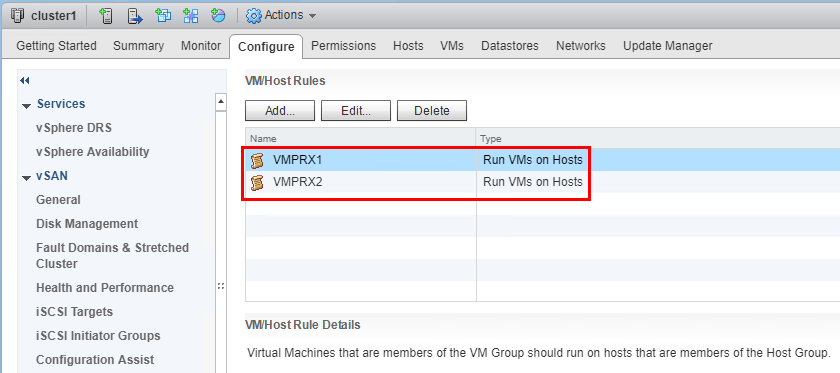Screen dimensions: 840x373
Task: Sort rules by Type column header
Action: (x=658, y=139)
